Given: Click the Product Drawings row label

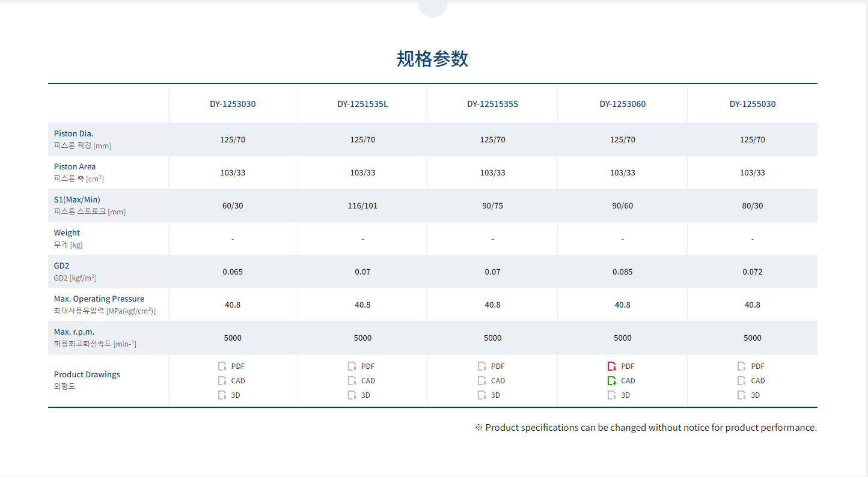Looking at the screenshot, I should (87, 374).
